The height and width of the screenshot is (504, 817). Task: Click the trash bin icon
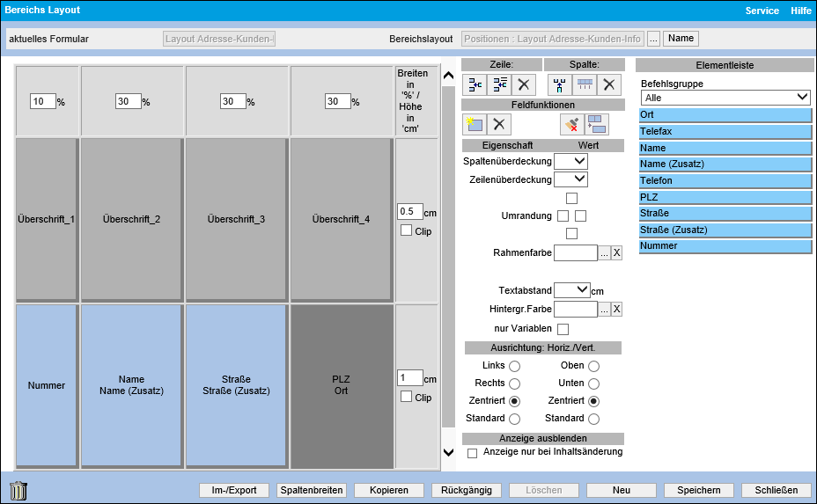18,491
